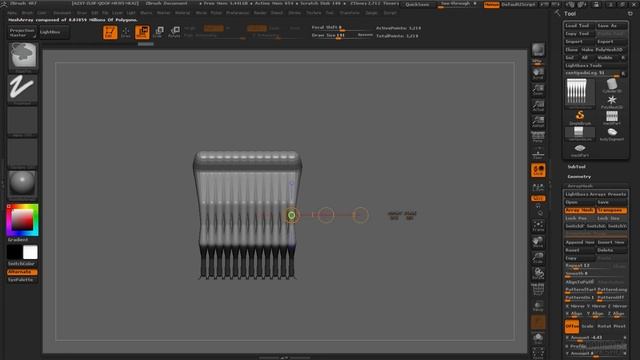Click the Scroll document icon
Screen dimensions: 640x360
click(x=538, y=73)
